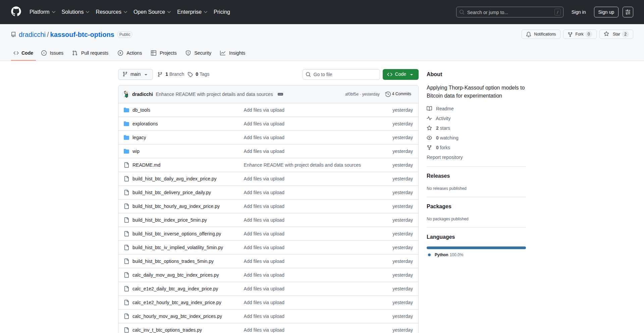Click the Notifications bell button
The height and width of the screenshot is (333, 644).
click(x=541, y=34)
